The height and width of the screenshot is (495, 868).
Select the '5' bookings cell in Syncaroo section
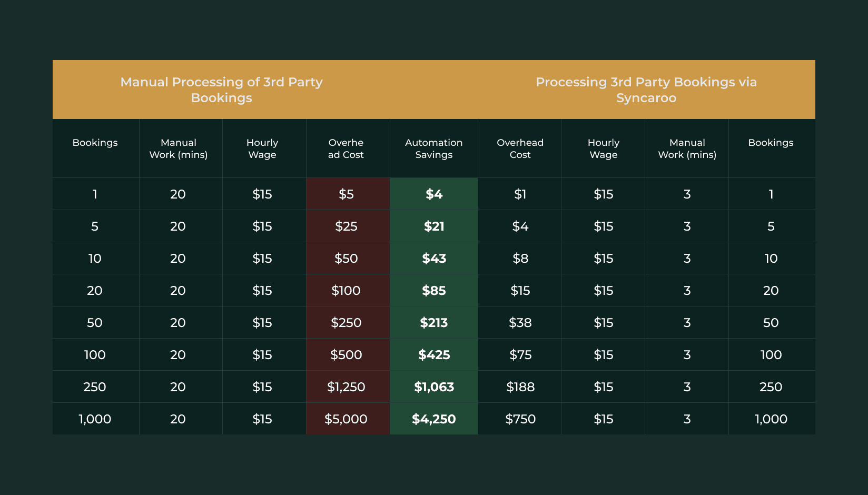point(771,226)
